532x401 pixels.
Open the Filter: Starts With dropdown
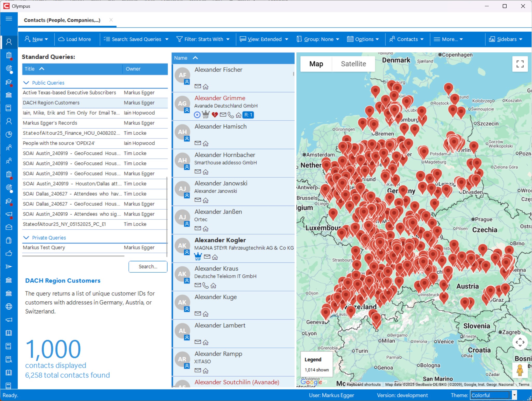[x=203, y=39]
